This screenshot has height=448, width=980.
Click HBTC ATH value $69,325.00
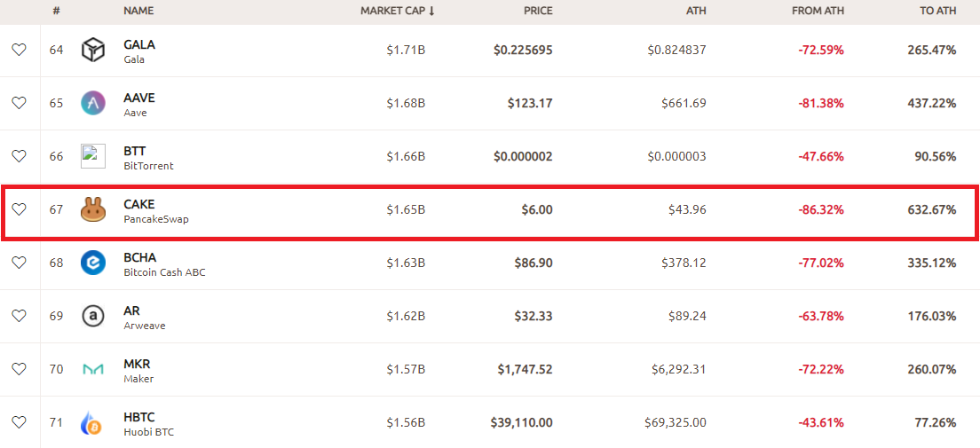[x=676, y=423]
